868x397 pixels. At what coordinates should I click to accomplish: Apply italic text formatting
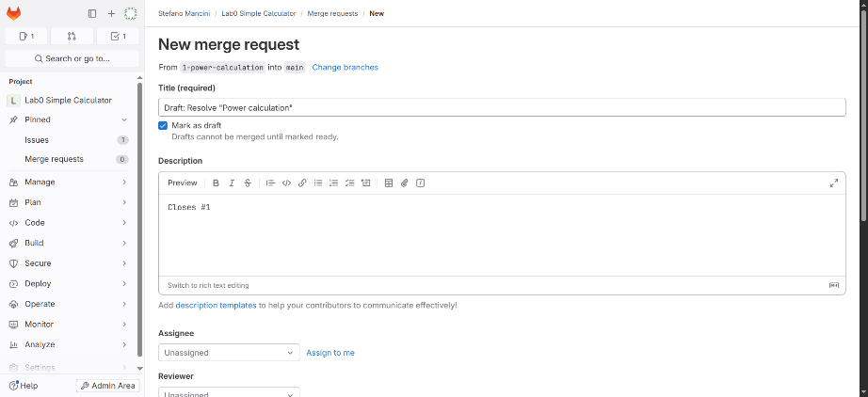(232, 183)
